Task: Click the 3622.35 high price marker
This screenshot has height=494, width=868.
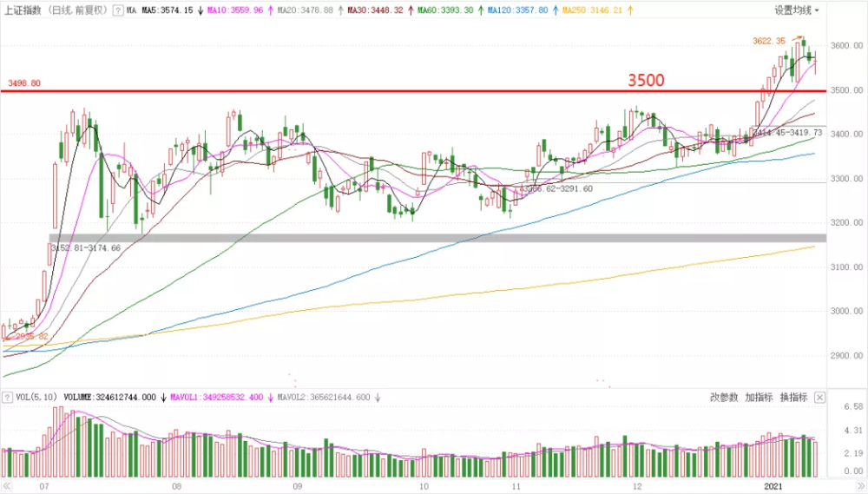Action: pyautogui.click(x=768, y=41)
